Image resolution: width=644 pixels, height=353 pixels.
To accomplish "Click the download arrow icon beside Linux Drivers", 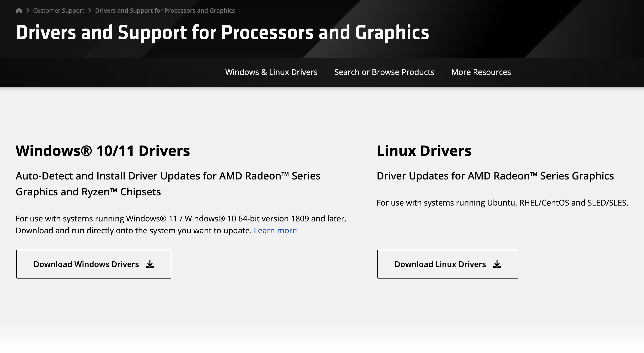I will pos(497,264).
